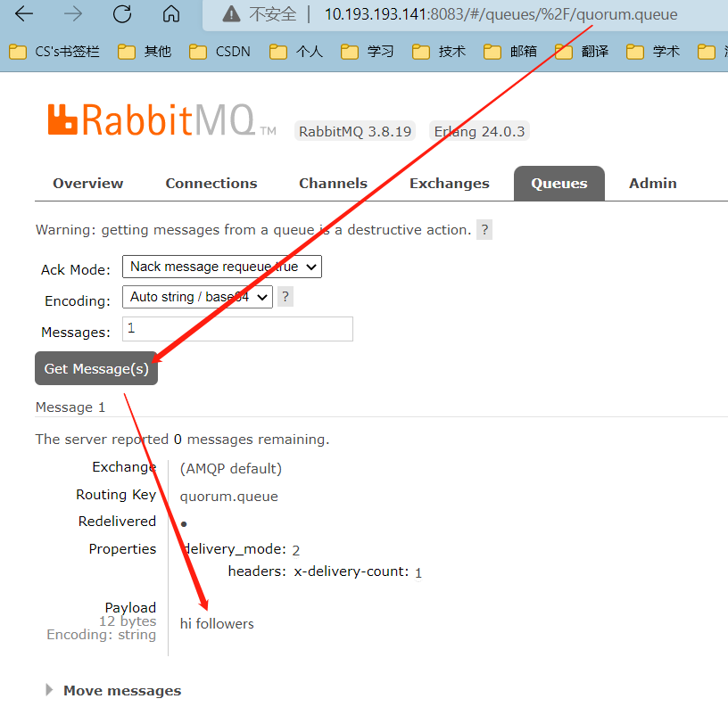The height and width of the screenshot is (707, 728).
Task: Go back with the browser back arrow
Action: point(24,14)
